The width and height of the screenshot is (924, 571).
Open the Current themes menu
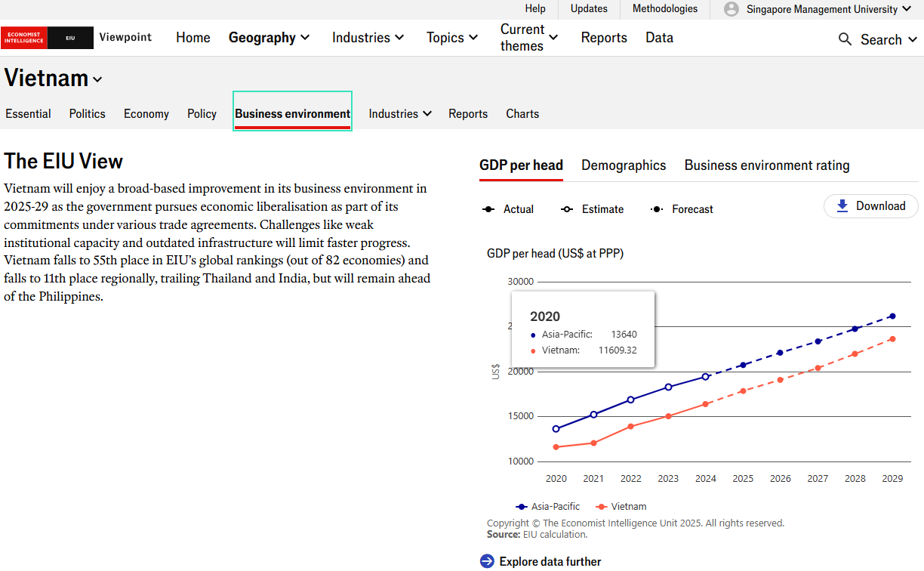[529, 38]
